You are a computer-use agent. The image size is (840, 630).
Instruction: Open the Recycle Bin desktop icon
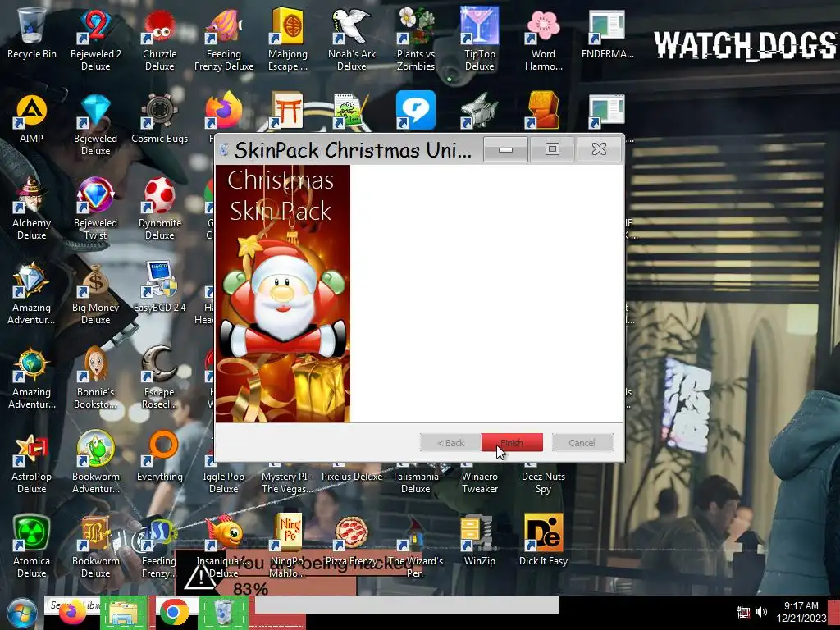[x=32, y=34]
